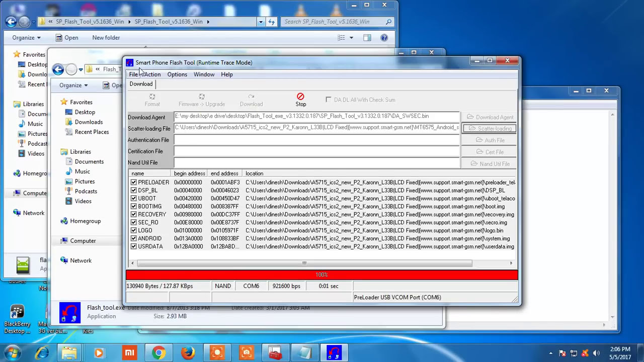Open the Help menu
The image size is (644, 362).
pyautogui.click(x=227, y=74)
